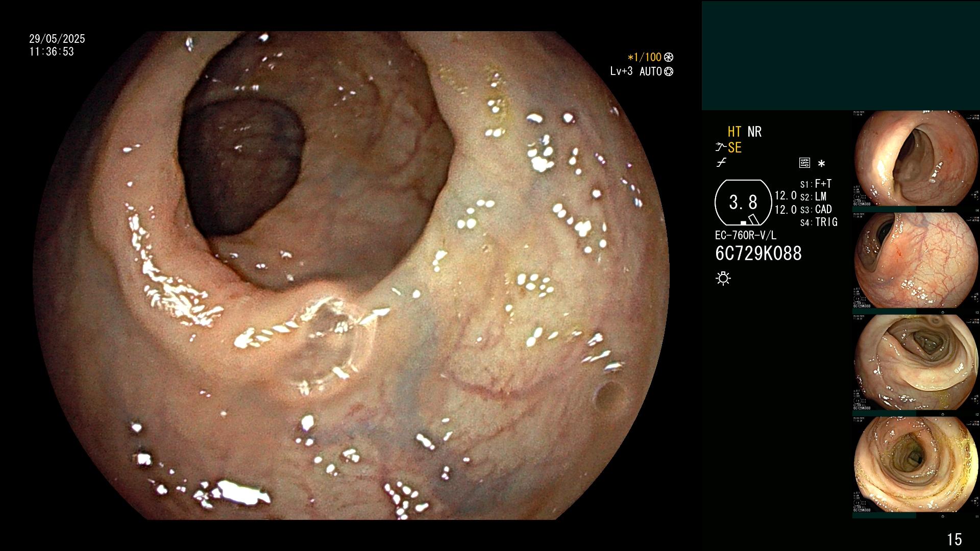Click the dark teal panel above the thumbnails
This screenshot has width=980, height=551.
click(x=841, y=56)
